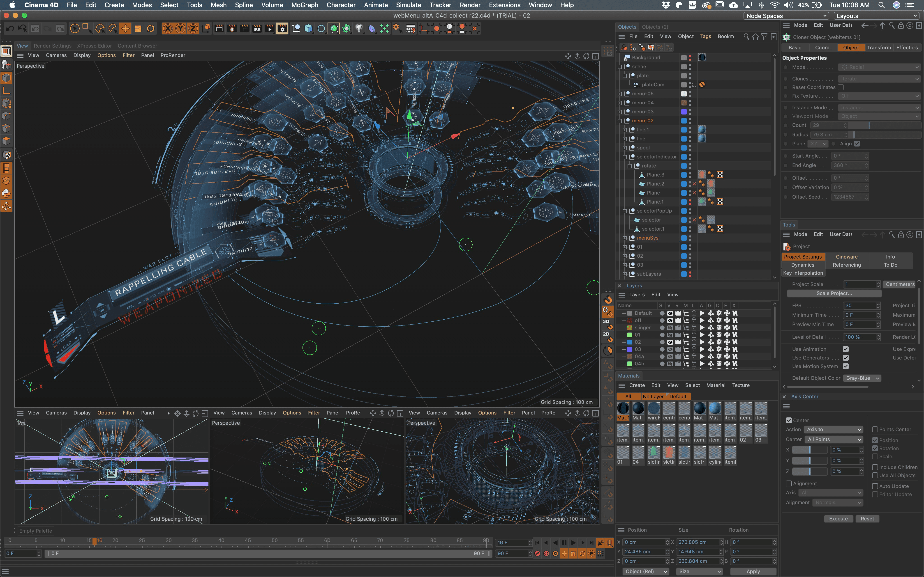Enable the Points Center checkbox

click(x=875, y=429)
